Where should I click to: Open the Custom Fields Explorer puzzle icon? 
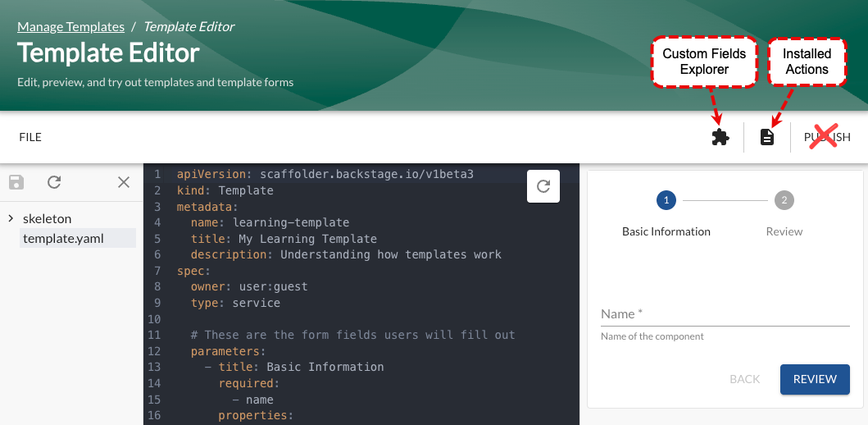[720, 137]
